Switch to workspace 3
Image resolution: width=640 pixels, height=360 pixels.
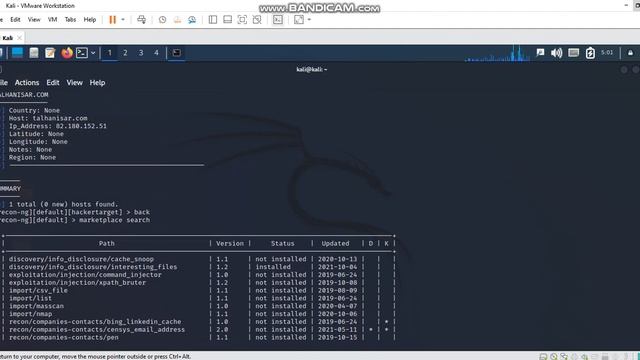pos(141,53)
